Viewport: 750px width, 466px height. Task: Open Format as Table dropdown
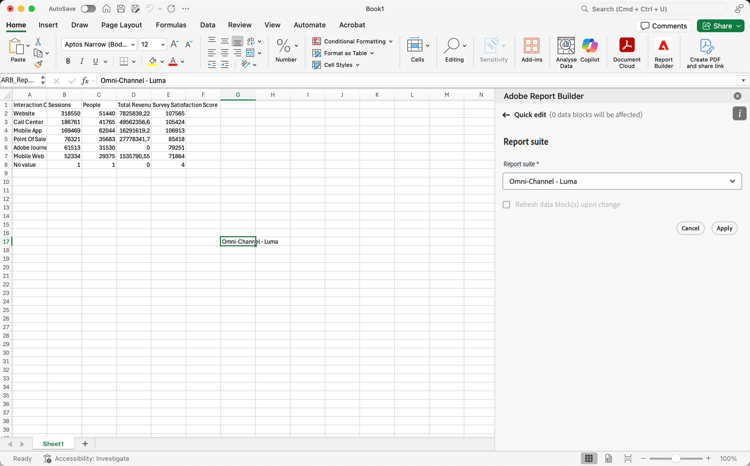point(343,53)
